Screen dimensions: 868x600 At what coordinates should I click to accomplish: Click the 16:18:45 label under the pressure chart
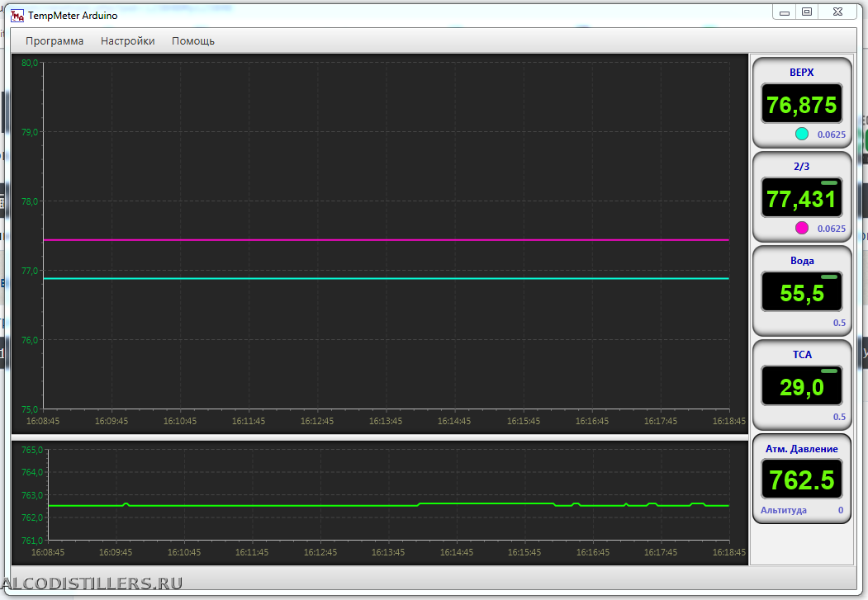[x=729, y=552]
